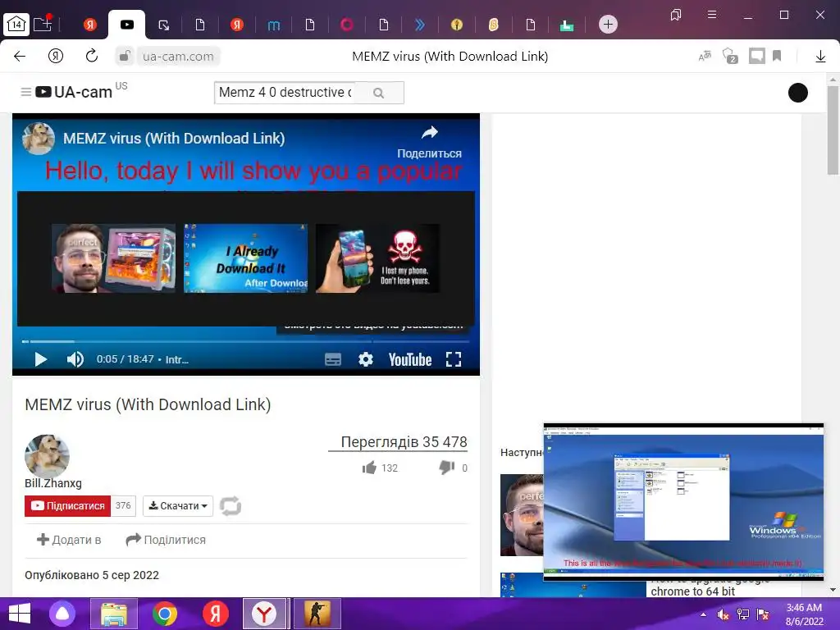Open video on YouTube via logo
Viewport: 840px width, 630px height.
410,359
